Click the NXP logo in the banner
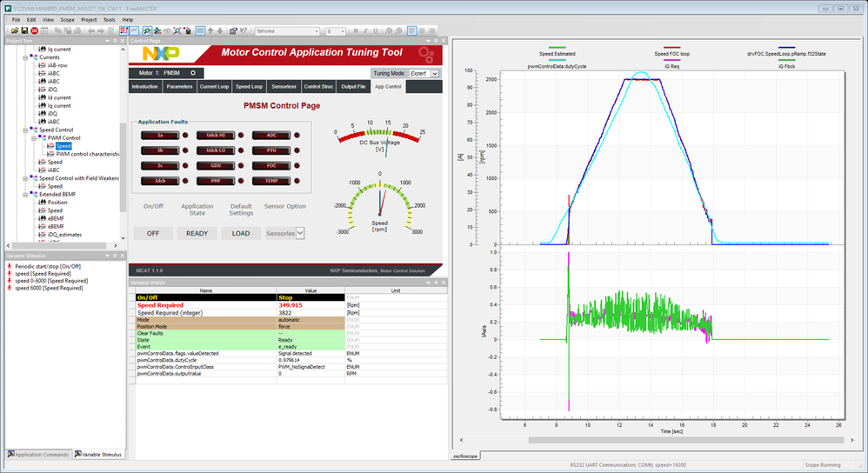 click(x=161, y=53)
